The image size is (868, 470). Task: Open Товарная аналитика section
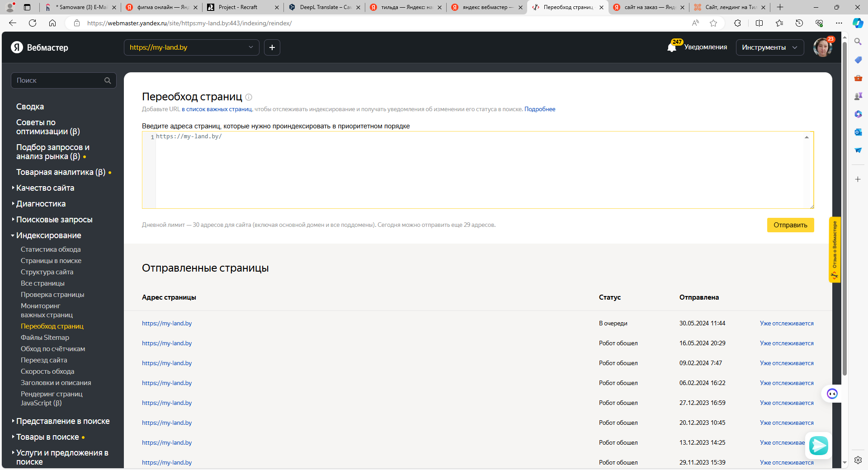coord(61,172)
